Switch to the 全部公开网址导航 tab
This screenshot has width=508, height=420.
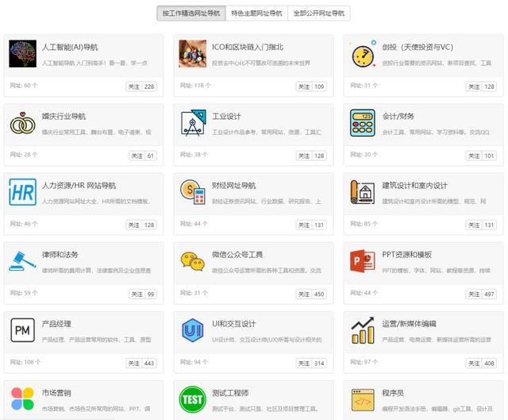[x=319, y=13]
